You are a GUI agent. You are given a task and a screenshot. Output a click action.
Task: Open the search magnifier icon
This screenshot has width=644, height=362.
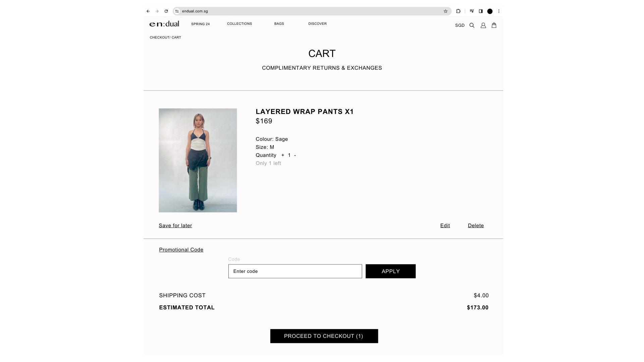pyautogui.click(x=472, y=25)
